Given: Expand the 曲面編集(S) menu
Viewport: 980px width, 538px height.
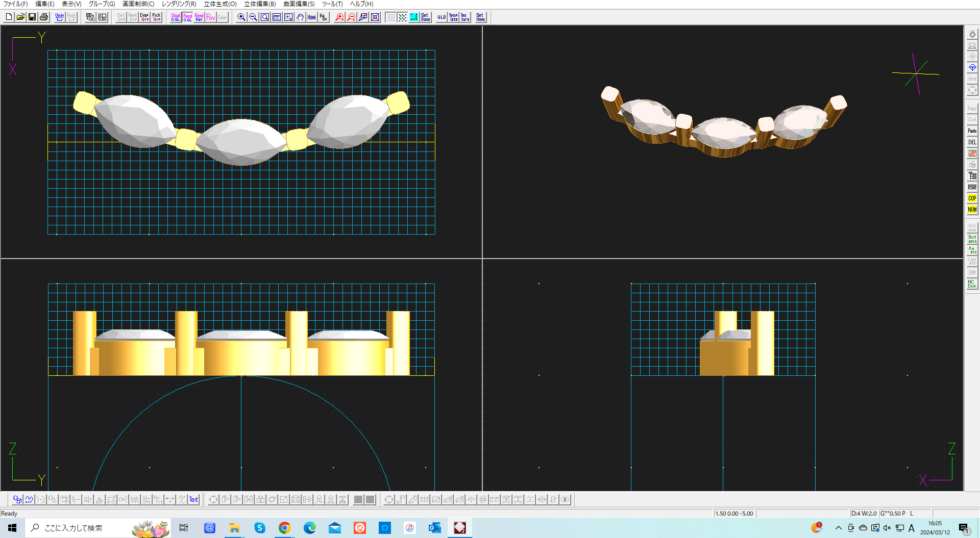Looking at the screenshot, I should (299, 4).
